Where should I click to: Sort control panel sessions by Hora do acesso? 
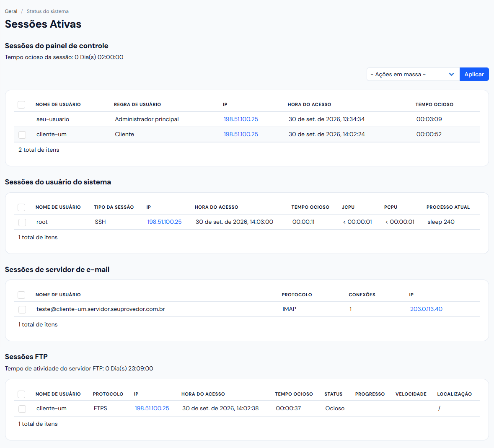point(309,105)
